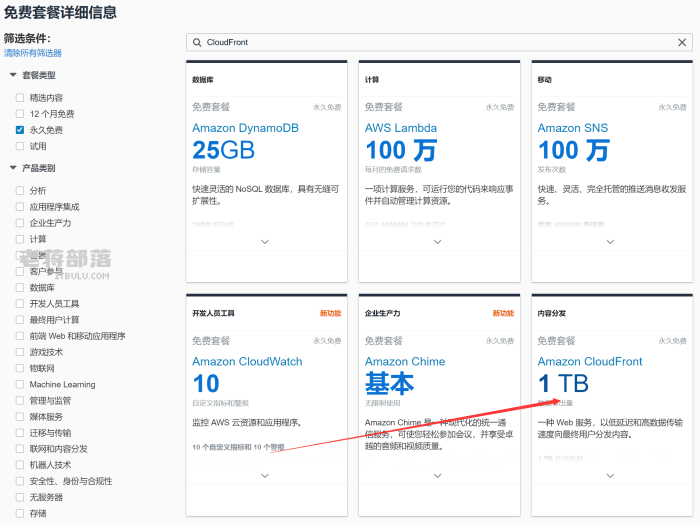The width and height of the screenshot is (700, 525).
Task: Check the 分析 category checkbox
Action: coord(20,191)
